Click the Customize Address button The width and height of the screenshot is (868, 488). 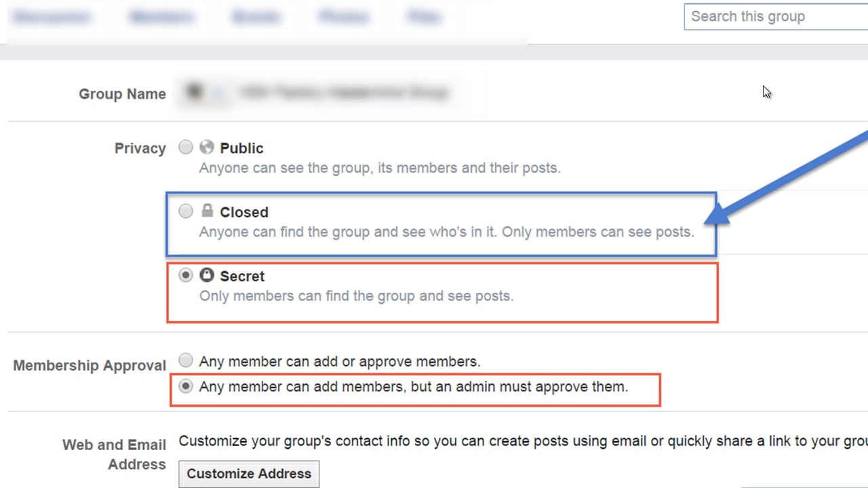[248, 473]
